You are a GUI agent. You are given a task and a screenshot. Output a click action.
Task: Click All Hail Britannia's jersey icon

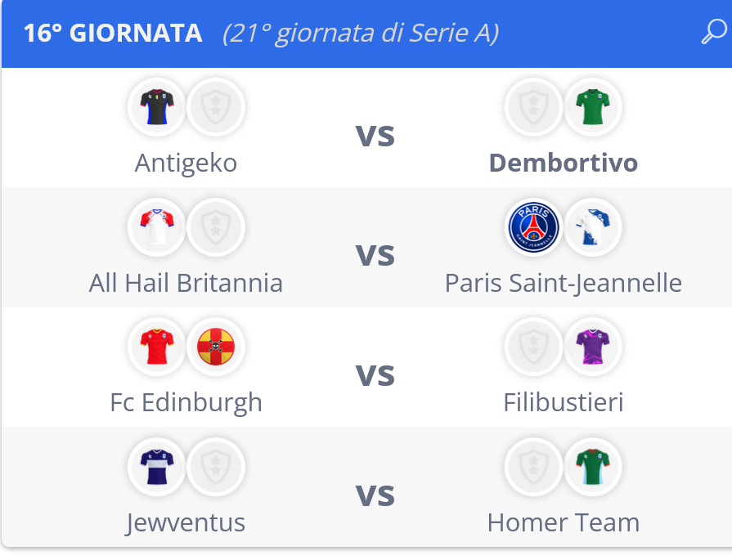(x=156, y=226)
